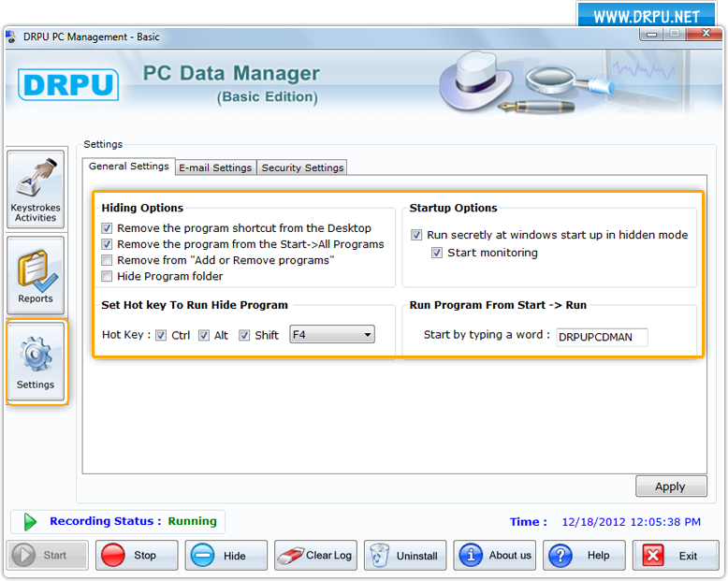The image size is (728, 581).
Task: Toggle Remove program shortcut from Desktop
Action: (x=107, y=228)
